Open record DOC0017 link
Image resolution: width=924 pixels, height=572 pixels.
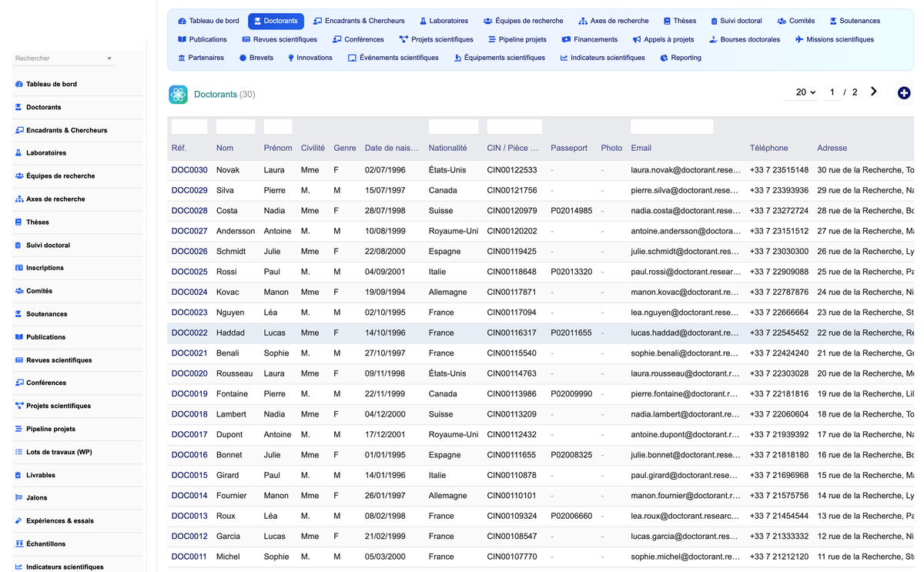189,434
